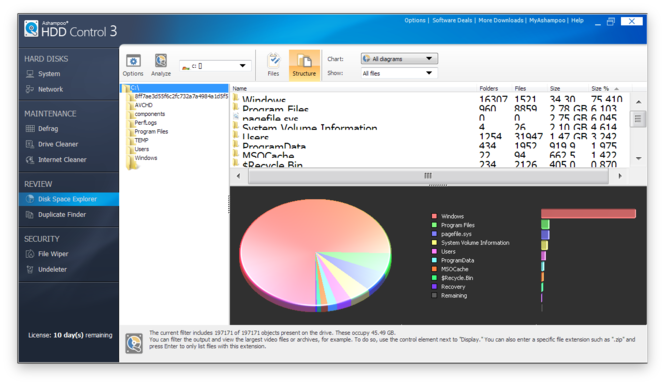Open Options in the toolbar

(x=133, y=65)
